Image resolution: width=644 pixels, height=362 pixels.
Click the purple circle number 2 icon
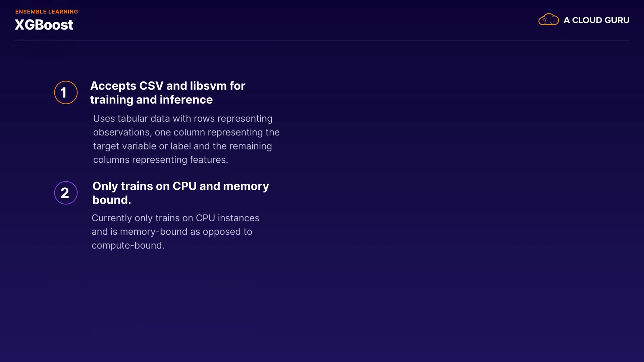66,193
